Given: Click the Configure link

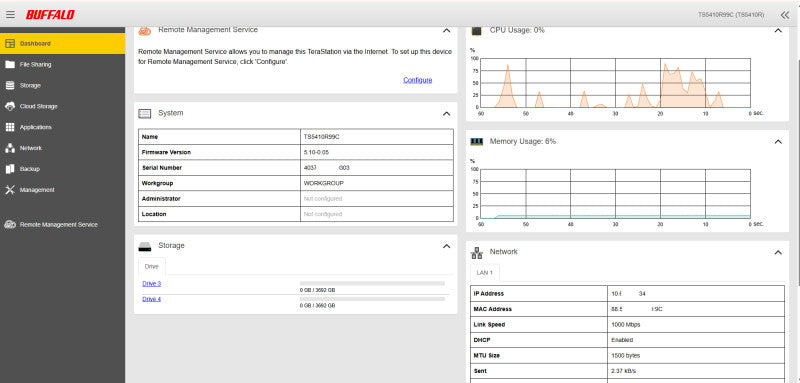Looking at the screenshot, I should pos(417,80).
